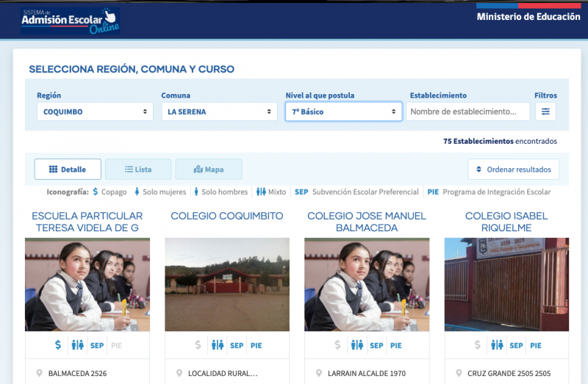Click dollar icon on Colegio Coquimbito card
Image resolution: width=588 pixels, height=384 pixels.
coord(198,344)
